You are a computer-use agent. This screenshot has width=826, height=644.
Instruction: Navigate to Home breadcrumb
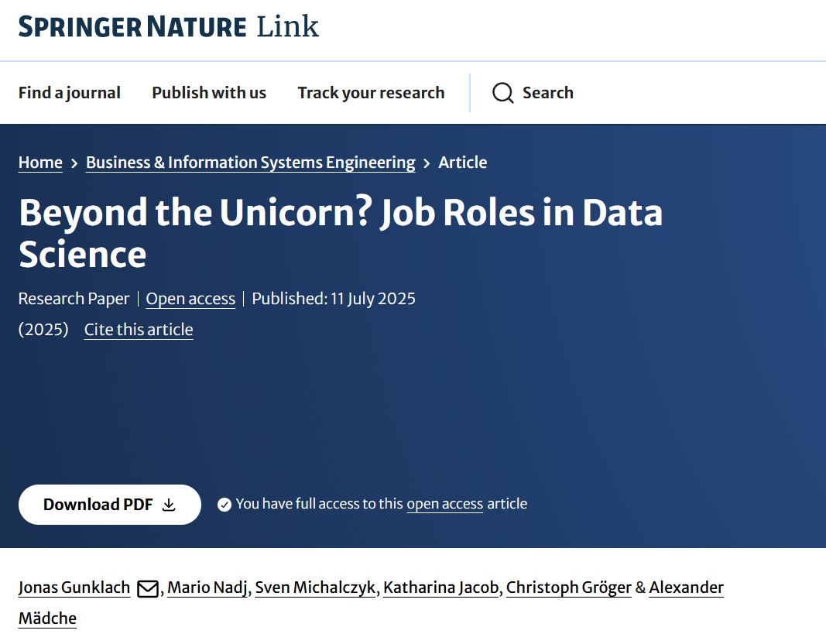point(40,163)
